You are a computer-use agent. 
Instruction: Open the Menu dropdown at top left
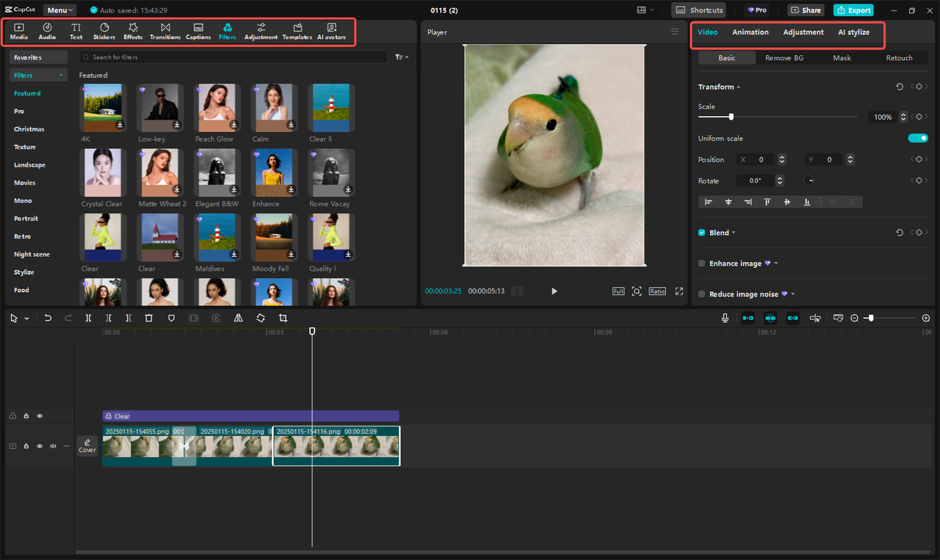tap(59, 10)
